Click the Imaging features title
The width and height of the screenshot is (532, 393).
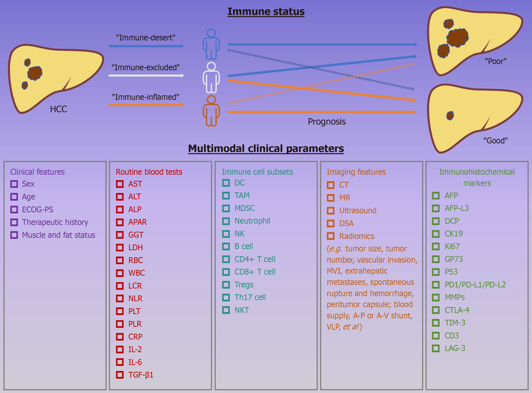356,172
